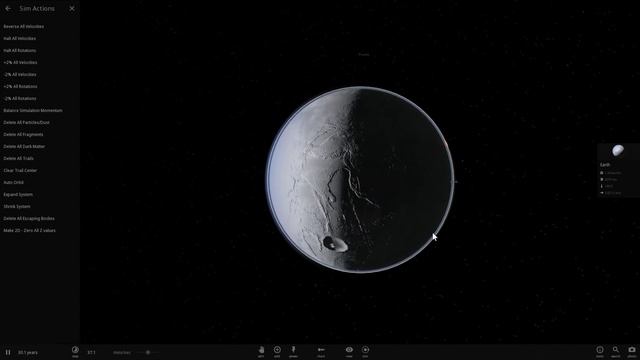Apply +2% All Velocities
This screenshot has width=640, height=360.
point(20,62)
